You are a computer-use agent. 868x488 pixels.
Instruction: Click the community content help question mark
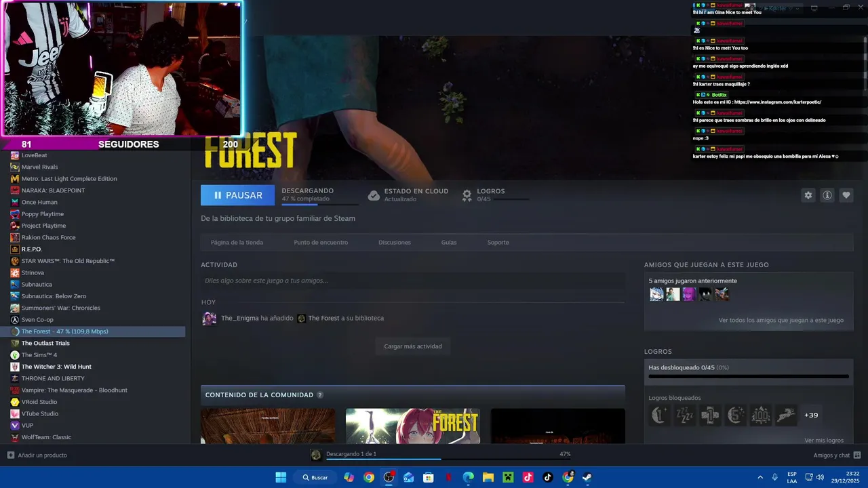click(x=320, y=395)
